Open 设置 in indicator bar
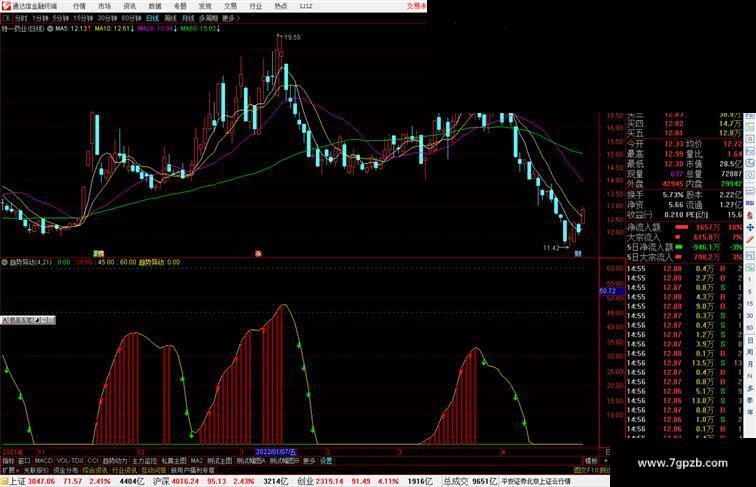This screenshot has width=756, height=487. click(326, 461)
